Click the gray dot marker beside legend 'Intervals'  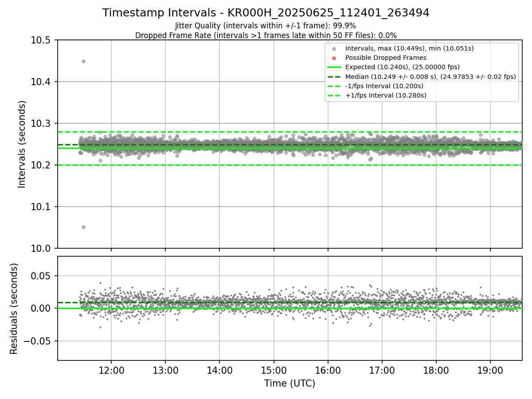coord(334,49)
